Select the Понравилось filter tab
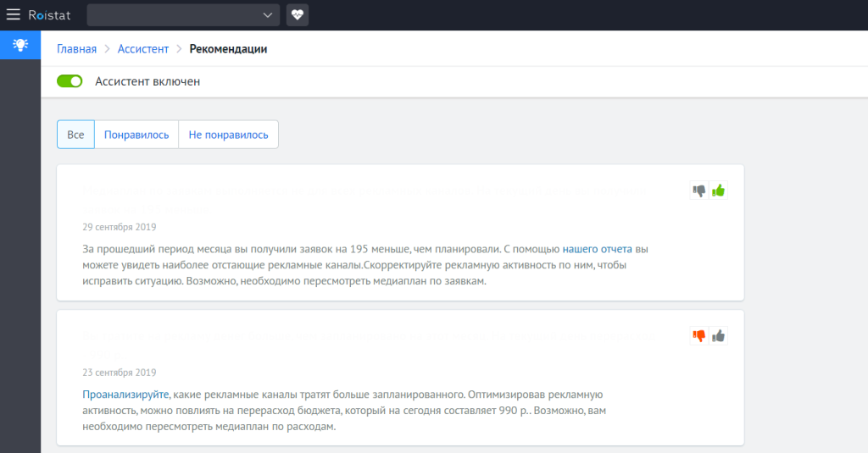This screenshot has height=453, width=868. point(136,135)
